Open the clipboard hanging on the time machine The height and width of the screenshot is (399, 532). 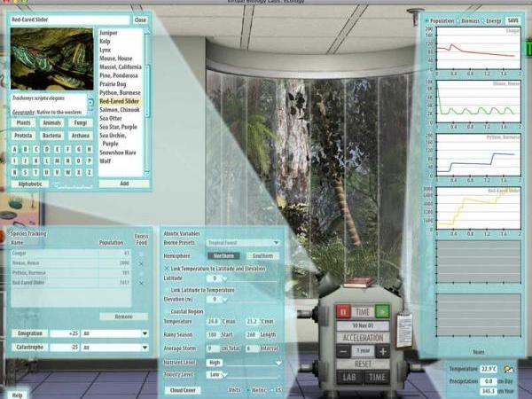pyautogui.click(x=404, y=330)
